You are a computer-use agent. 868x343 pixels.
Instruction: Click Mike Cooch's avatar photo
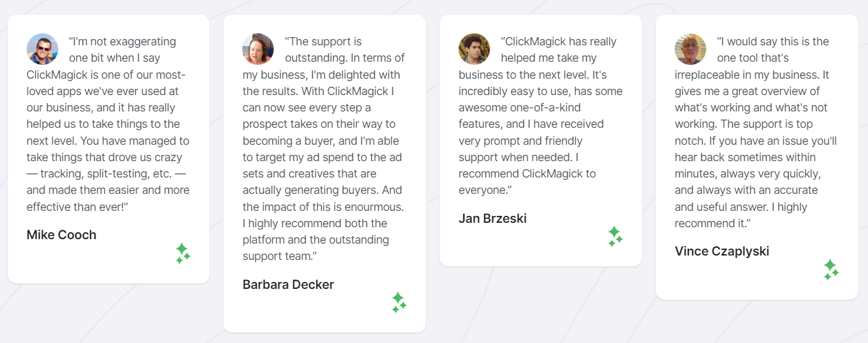click(42, 49)
